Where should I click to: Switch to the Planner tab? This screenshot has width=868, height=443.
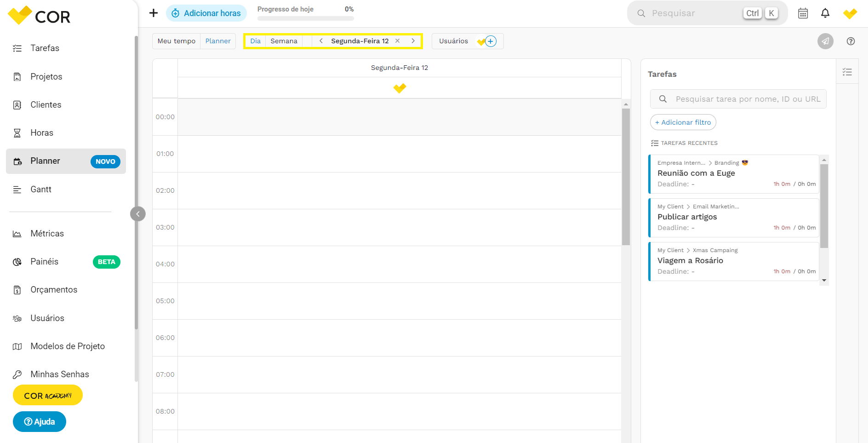(218, 41)
